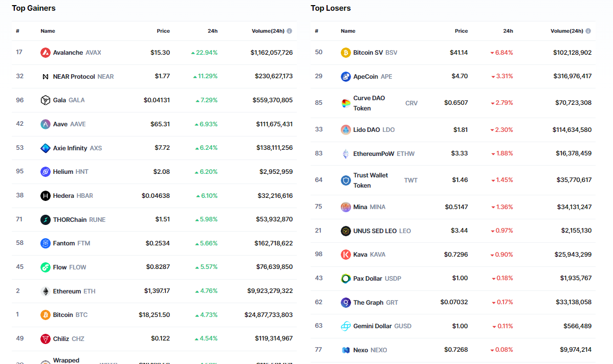613x364 pixels.
Task: Click the Ethereum logo in Top Gainers
Action: (46, 291)
